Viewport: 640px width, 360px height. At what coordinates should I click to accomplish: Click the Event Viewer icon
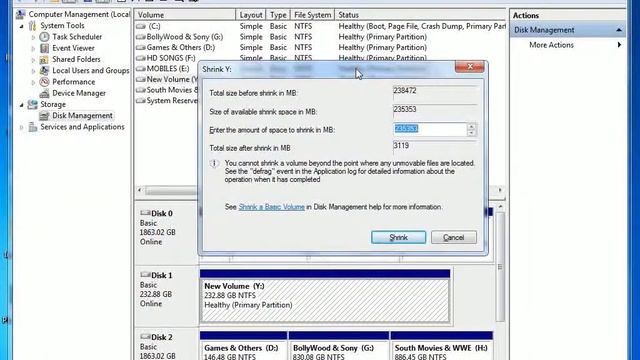(44, 48)
